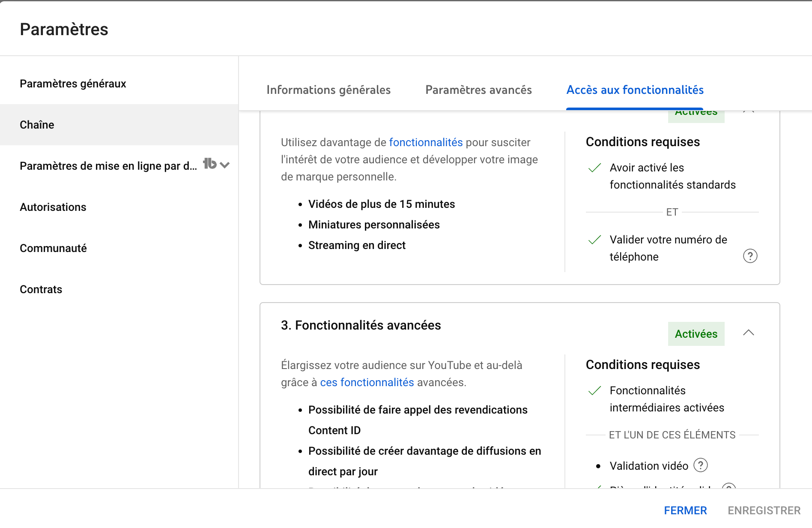The width and height of the screenshot is (812, 528).
Task: Select Chaîne in settings sidebar
Action: tap(119, 125)
